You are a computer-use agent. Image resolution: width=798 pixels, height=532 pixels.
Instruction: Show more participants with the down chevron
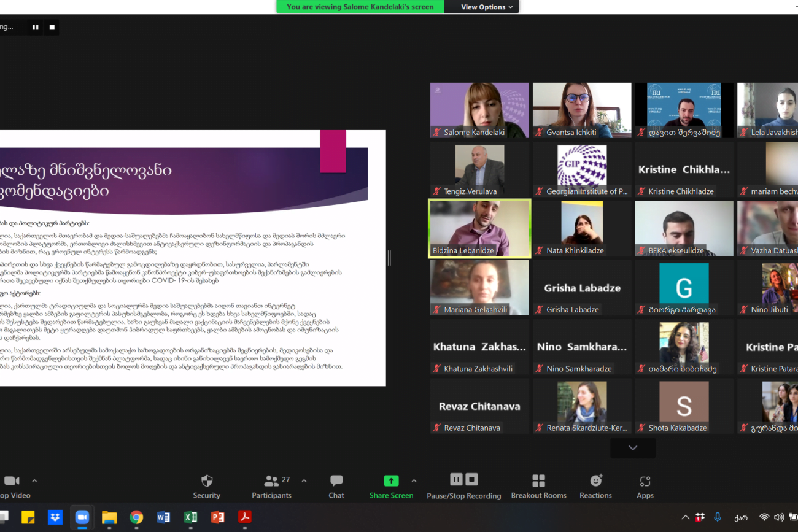pyautogui.click(x=633, y=448)
